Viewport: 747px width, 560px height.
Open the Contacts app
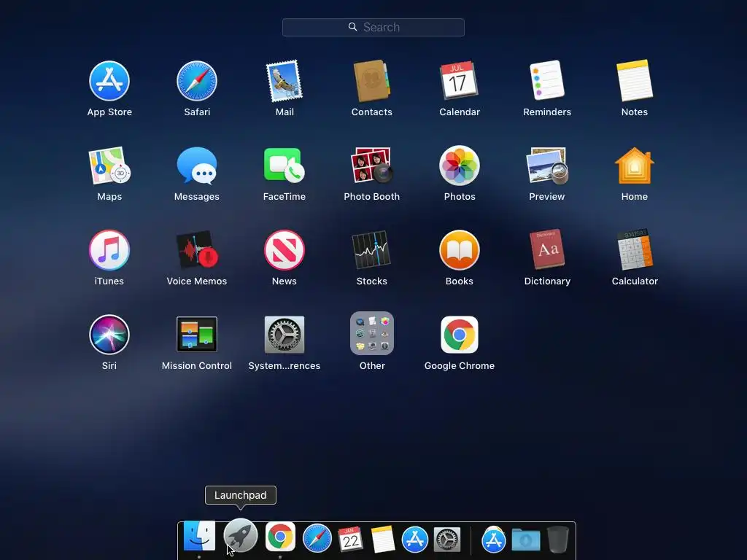371,81
